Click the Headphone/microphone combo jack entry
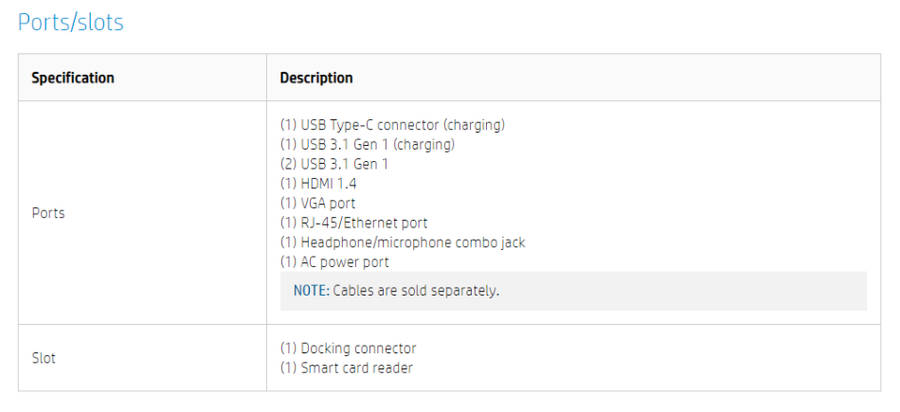Viewport: 900px width, 412px height. coord(402,243)
